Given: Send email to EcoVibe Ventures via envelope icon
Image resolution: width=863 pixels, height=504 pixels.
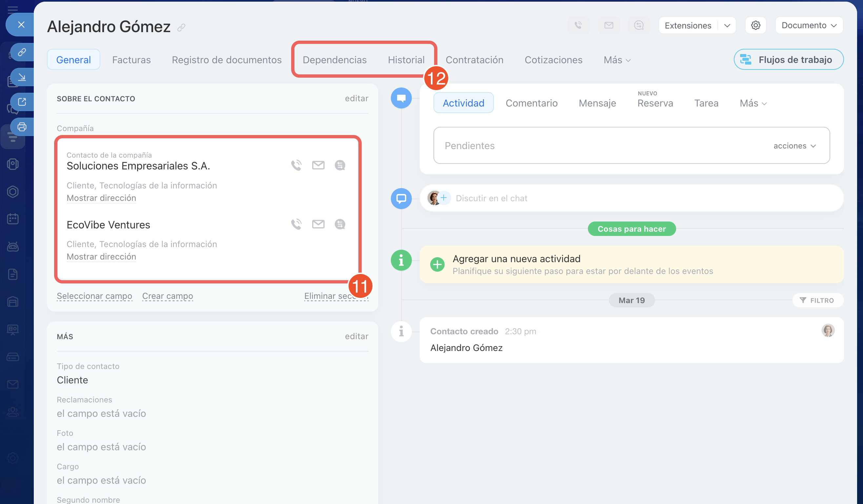Looking at the screenshot, I should coord(318,224).
